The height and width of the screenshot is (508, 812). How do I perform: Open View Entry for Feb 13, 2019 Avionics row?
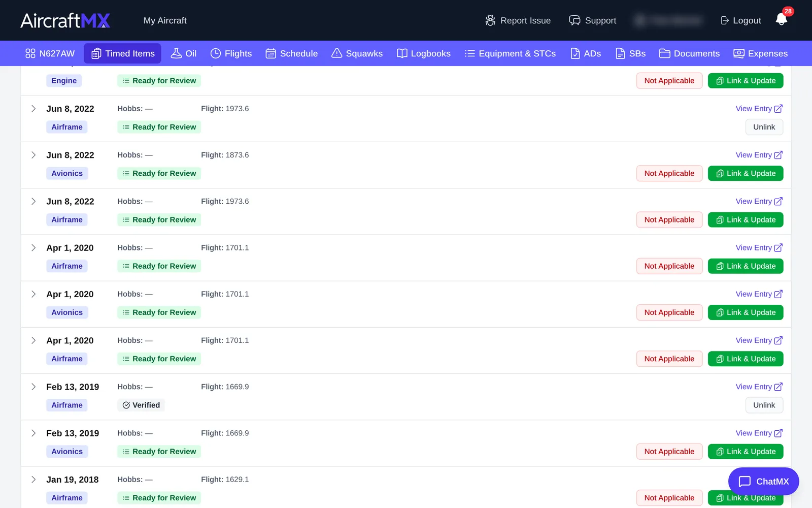point(759,433)
